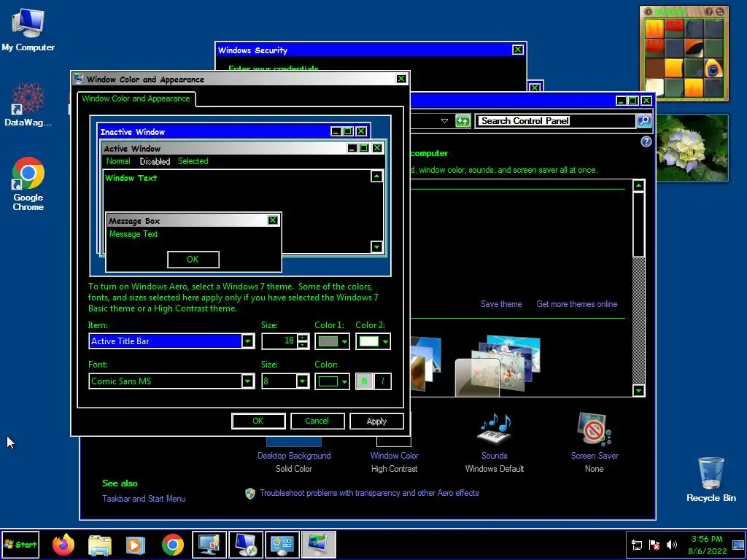The width and height of the screenshot is (747, 560).
Task: Click the Sounds keyboard icon
Action: point(495,429)
